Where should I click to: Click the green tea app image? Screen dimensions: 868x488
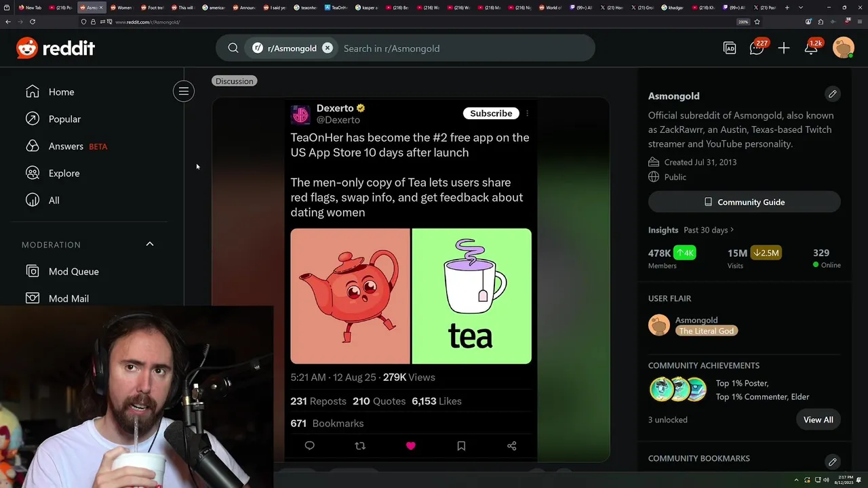tap(472, 296)
